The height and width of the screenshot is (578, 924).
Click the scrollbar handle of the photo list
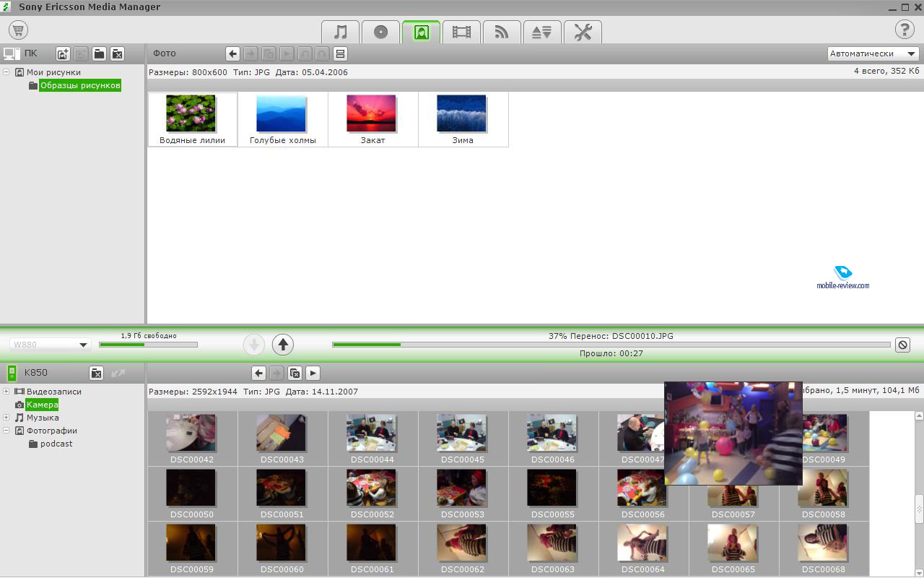919,509
